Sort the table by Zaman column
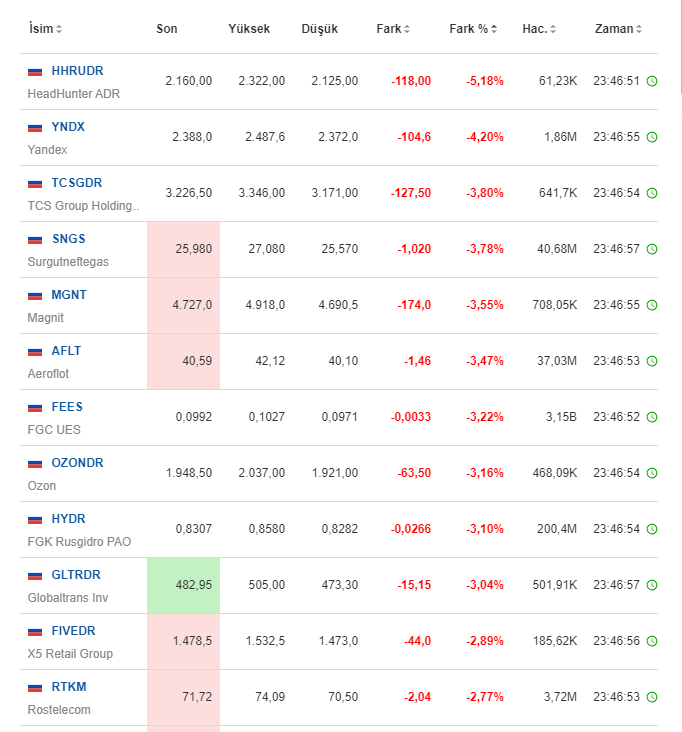 click(618, 29)
